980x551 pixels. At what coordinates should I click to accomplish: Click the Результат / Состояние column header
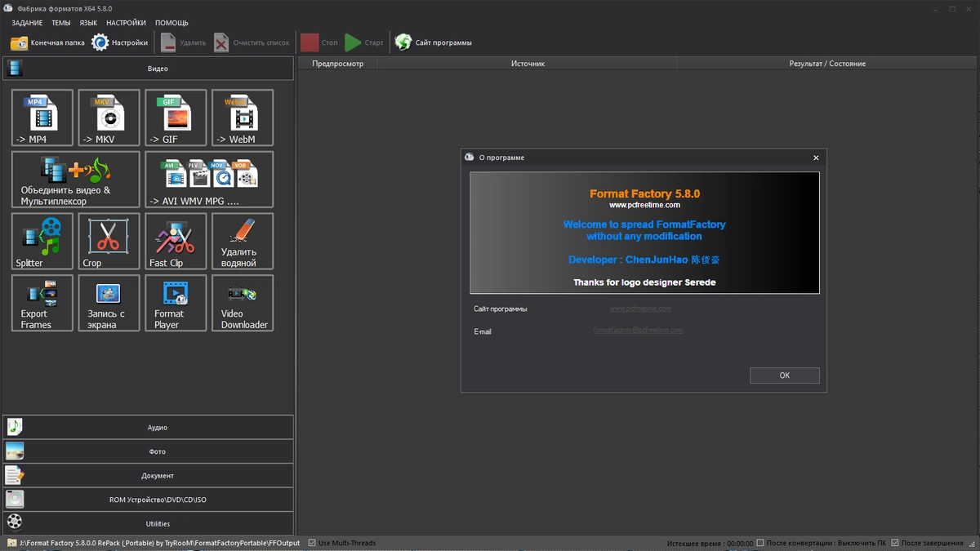(827, 63)
